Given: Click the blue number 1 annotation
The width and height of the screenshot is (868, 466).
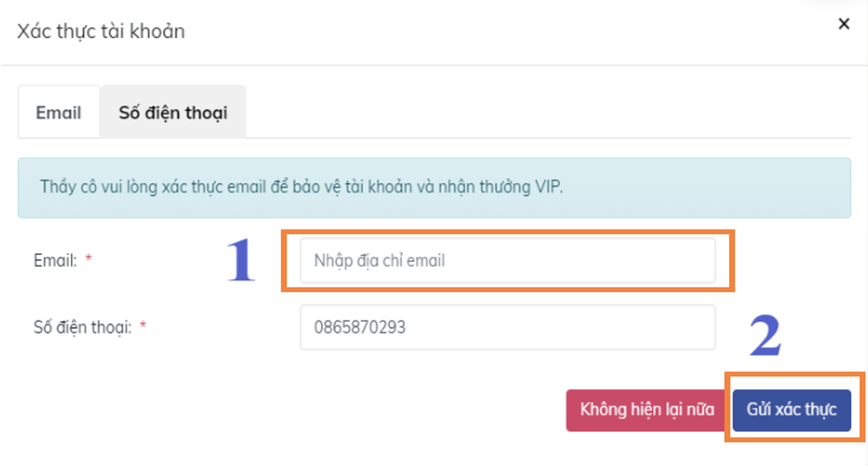Looking at the screenshot, I should (x=240, y=260).
